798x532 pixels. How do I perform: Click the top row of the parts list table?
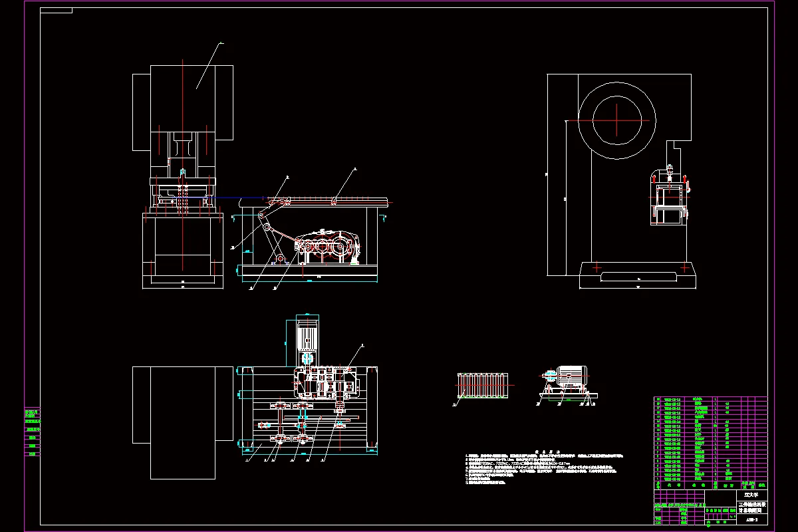coord(711,400)
